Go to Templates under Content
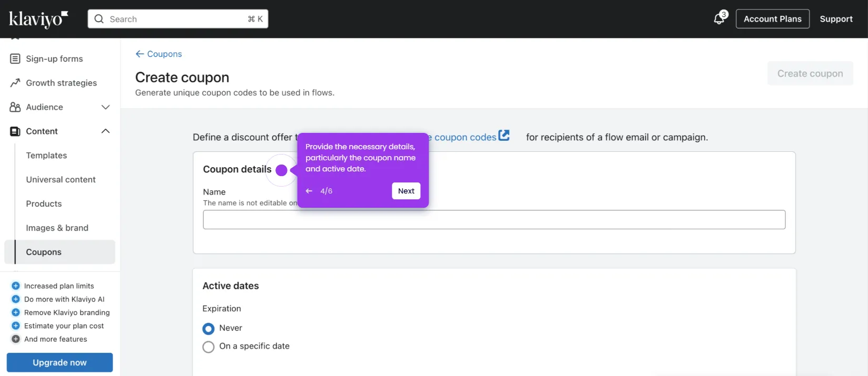868x376 pixels. [46, 156]
